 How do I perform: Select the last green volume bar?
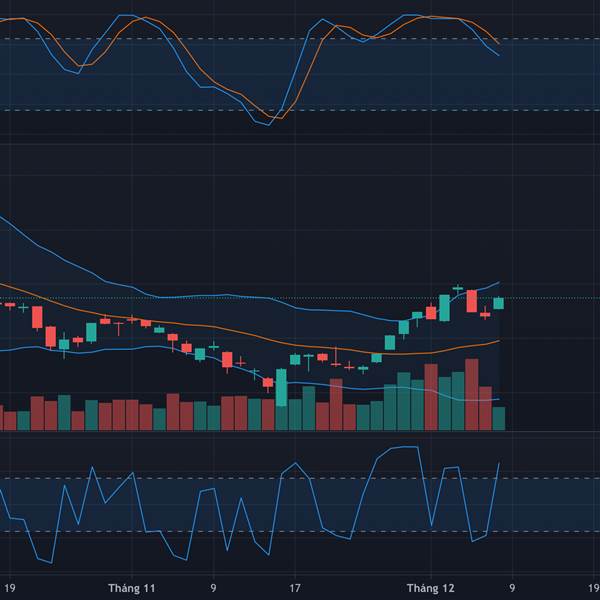[499, 419]
